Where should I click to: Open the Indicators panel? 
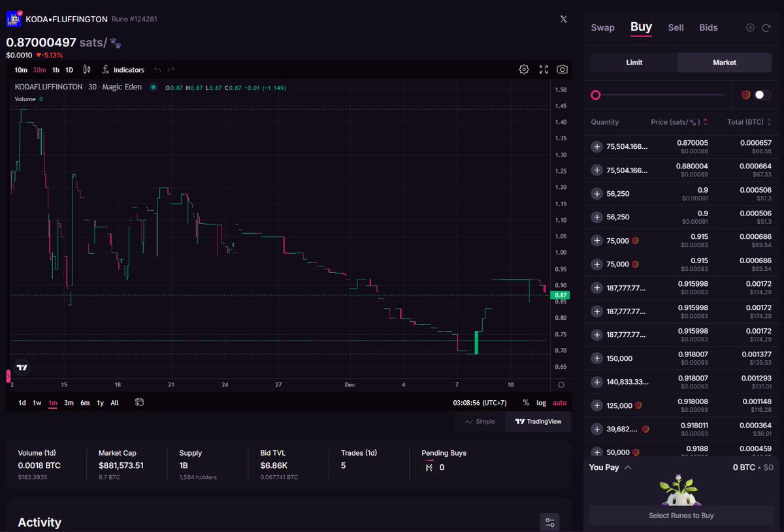click(x=124, y=69)
